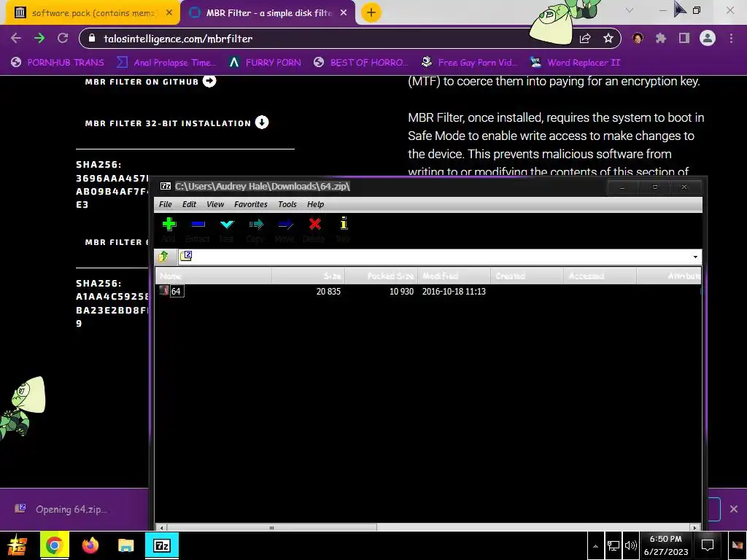This screenshot has height=560, width=747.
Task: Expand the 7-Zip address path dropdown
Action: pyautogui.click(x=695, y=257)
